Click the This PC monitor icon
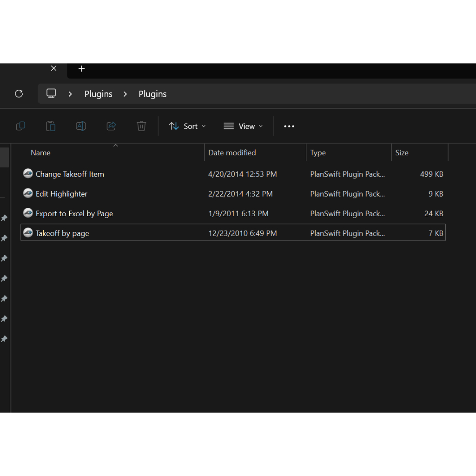This screenshot has width=476, height=476. pos(51,94)
